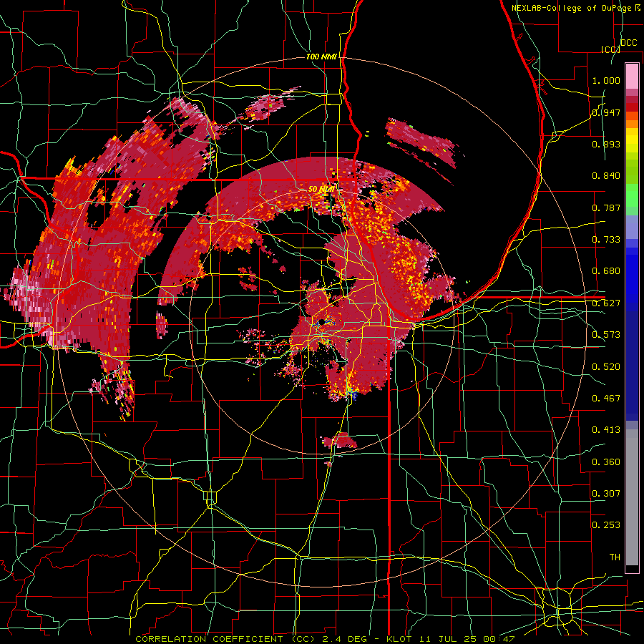The image size is (644, 644).
Task: Select the 0.573 legend value
Action: tap(606, 335)
